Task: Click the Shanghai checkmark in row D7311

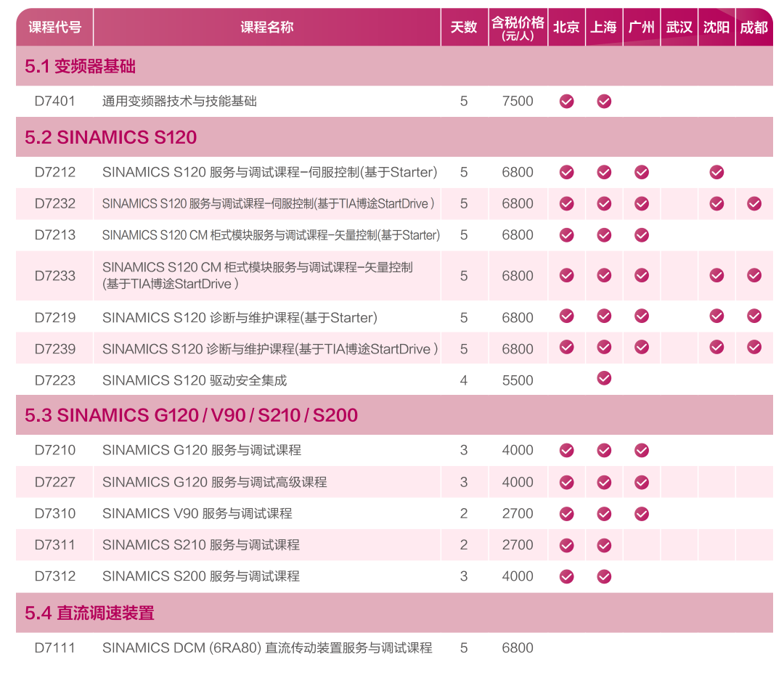Action: point(604,546)
